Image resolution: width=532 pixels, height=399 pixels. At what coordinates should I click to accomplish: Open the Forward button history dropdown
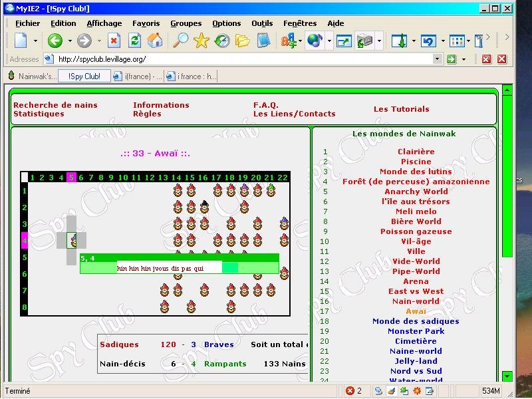coord(99,41)
